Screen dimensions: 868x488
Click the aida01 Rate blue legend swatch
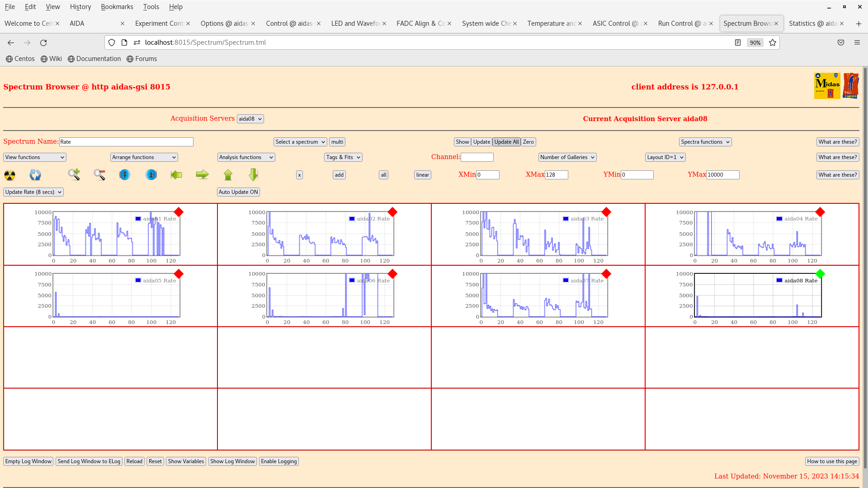click(x=138, y=219)
